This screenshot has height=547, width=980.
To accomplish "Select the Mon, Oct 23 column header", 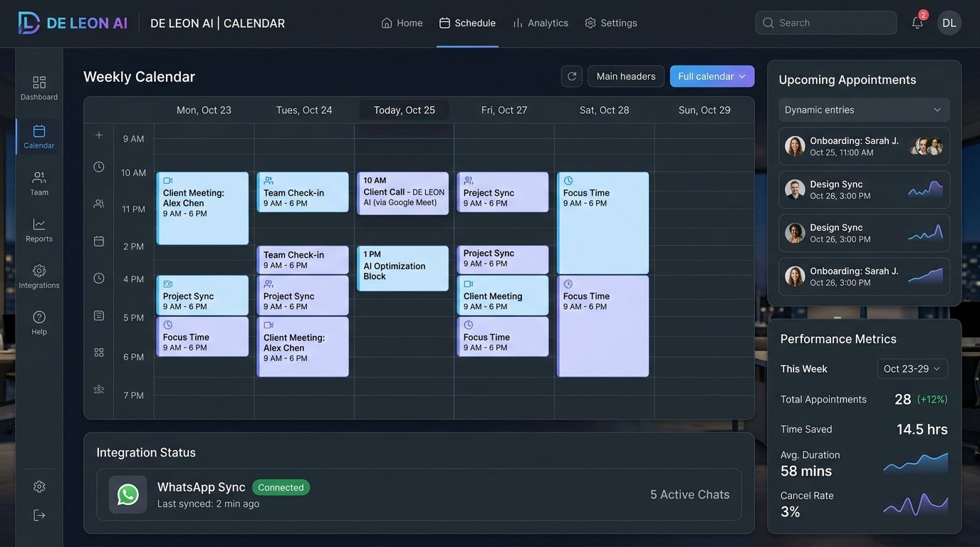I will 204,110.
